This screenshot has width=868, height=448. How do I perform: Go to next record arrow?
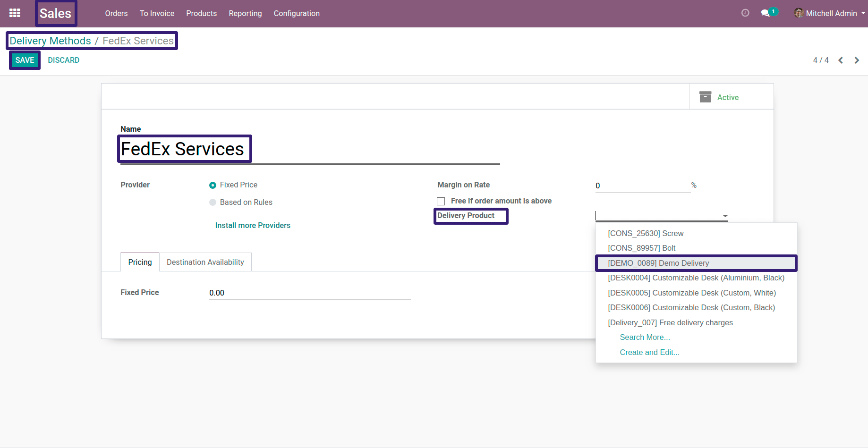857,60
